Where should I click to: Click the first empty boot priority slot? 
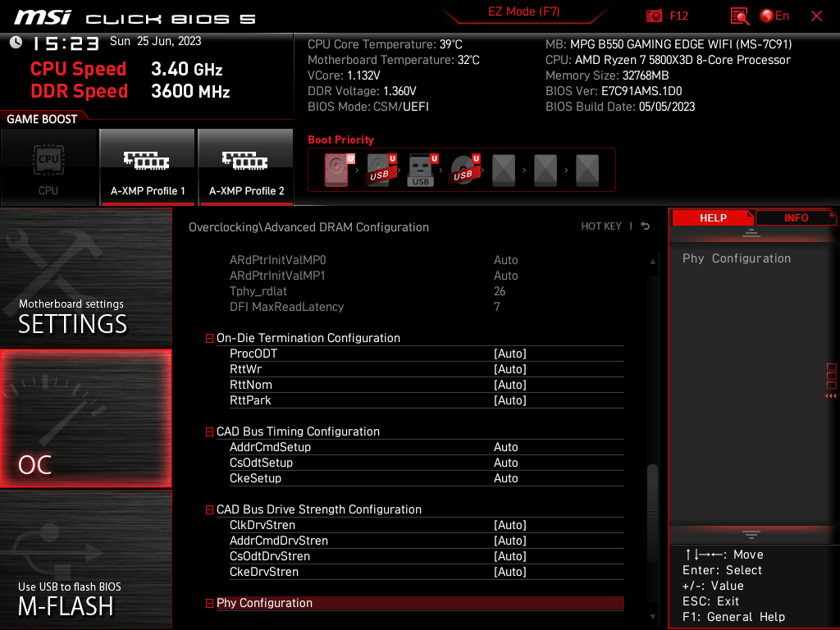coord(504,171)
